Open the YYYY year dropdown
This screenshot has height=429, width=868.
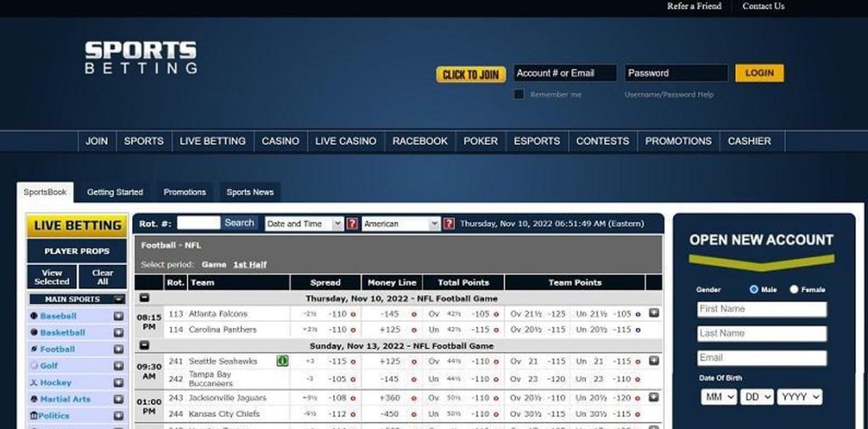click(x=799, y=397)
